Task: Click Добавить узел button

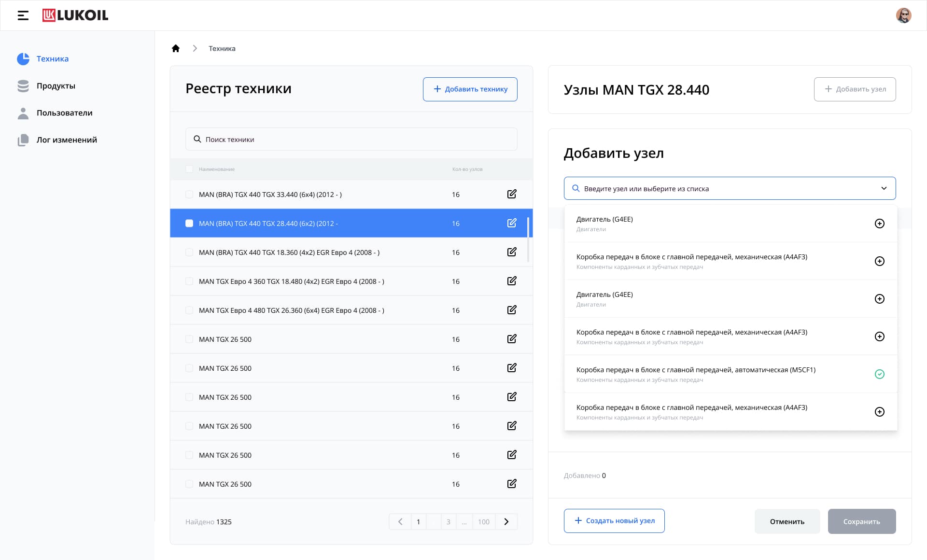Action: coord(855,89)
